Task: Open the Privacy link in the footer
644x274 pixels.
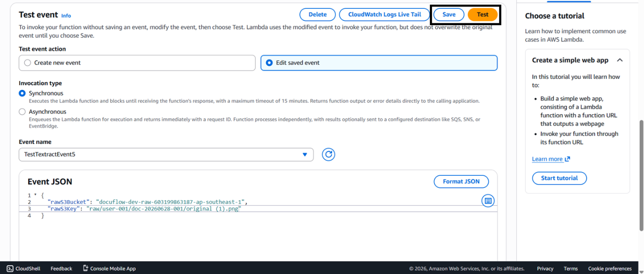Action: (x=545, y=268)
